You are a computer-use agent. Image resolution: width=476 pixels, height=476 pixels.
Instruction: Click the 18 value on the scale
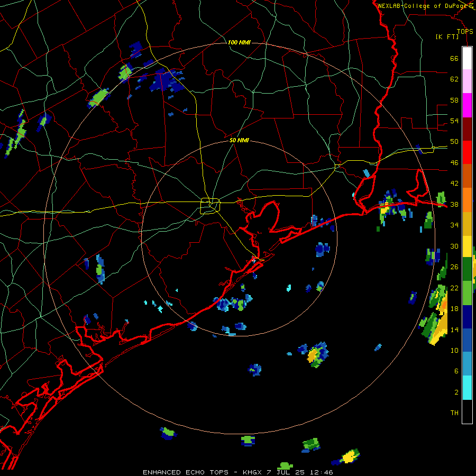[x=454, y=309]
